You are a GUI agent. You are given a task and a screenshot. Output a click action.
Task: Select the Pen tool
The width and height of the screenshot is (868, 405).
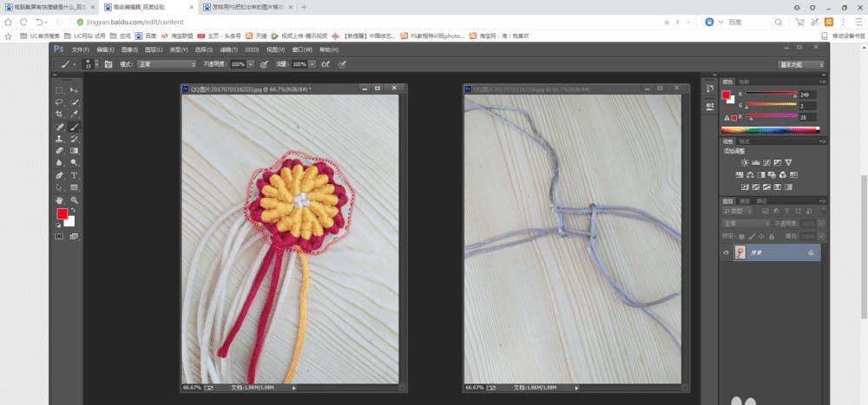59,175
